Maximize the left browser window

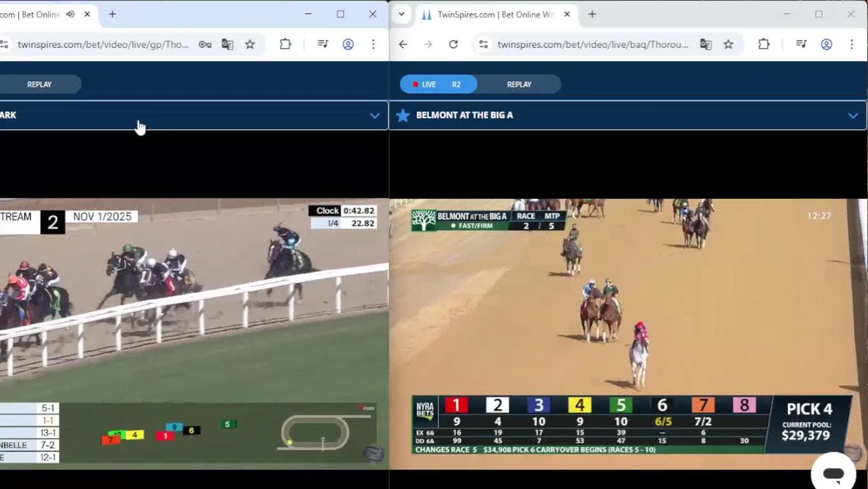point(340,14)
